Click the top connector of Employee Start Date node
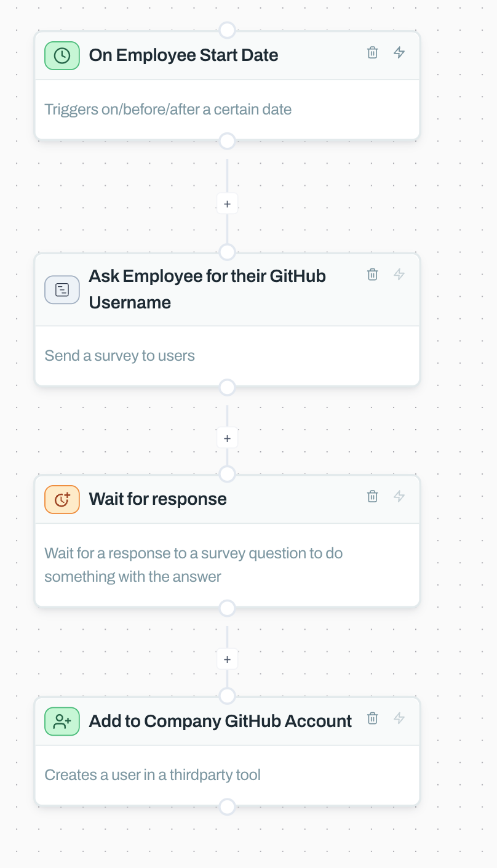Viewport: 497px width, 868px height. tap(227, 30)
